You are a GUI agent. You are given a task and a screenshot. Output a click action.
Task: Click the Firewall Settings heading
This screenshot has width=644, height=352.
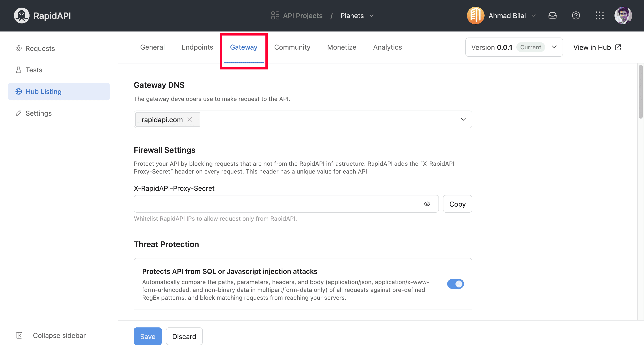(x=165, y=150)
